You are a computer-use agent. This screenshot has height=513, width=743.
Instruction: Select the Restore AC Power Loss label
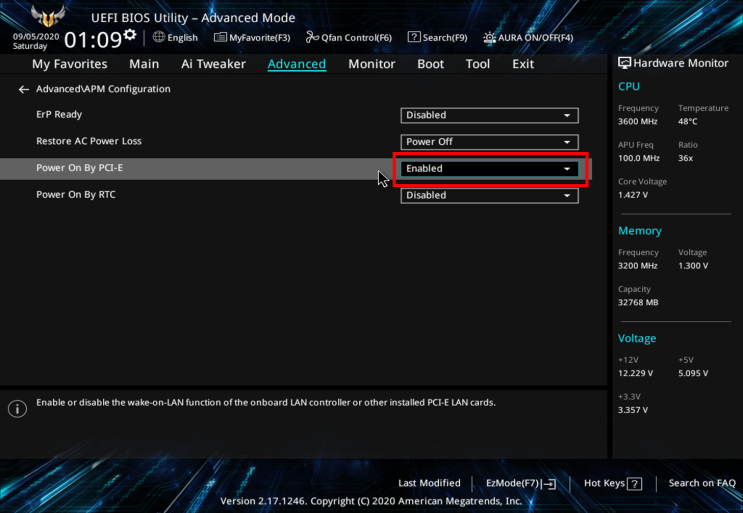pyautogui.click(x=89, y=141)
